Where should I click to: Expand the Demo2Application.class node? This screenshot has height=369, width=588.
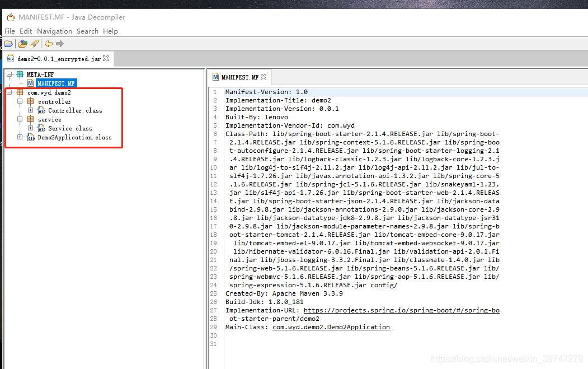tap(20, 137)
